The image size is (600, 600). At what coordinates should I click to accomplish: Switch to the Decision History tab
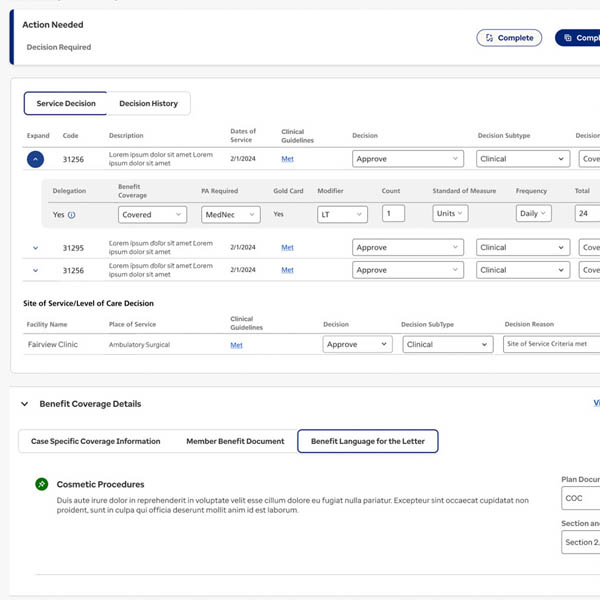tap(148, 104)
